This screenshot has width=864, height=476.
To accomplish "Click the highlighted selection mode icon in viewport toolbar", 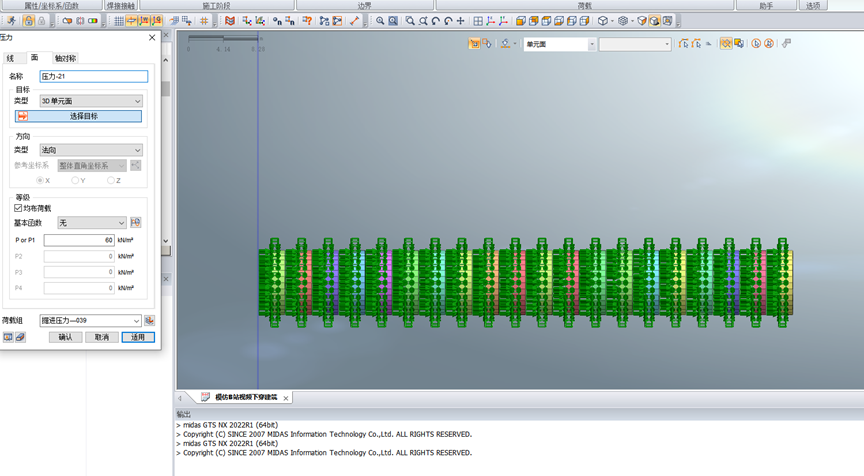I will point(474,44).
